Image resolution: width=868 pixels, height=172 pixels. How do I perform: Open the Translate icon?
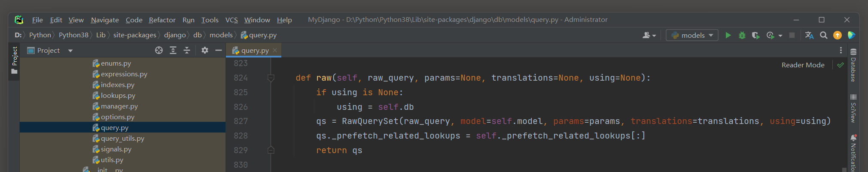[x=809, y=35]
